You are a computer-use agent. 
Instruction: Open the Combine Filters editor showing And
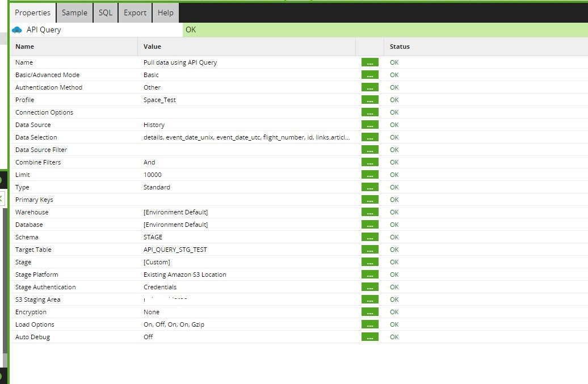369,162
